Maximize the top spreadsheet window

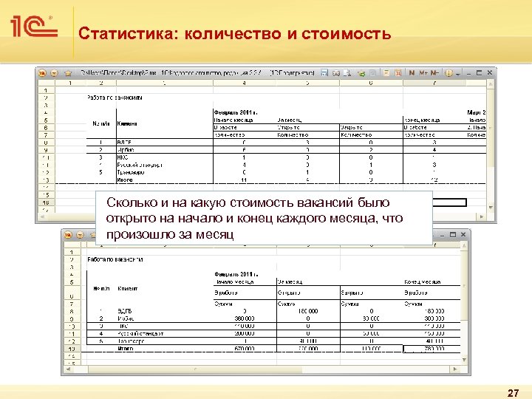coord(479,72)
